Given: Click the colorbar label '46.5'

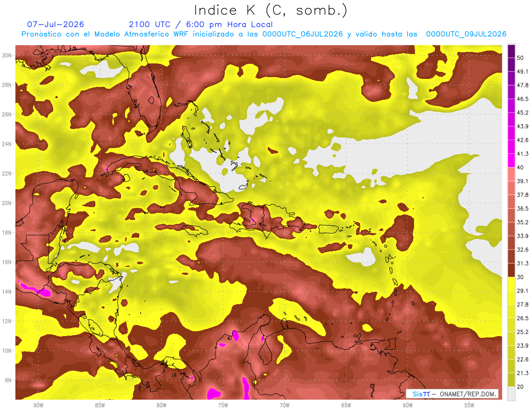Looking at the screenshot, I should 522,99.
